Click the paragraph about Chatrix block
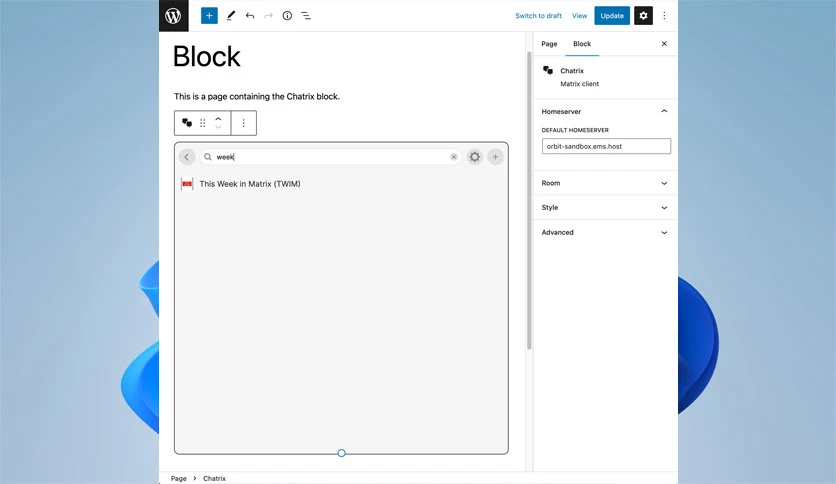 click(x=256, y=96)
